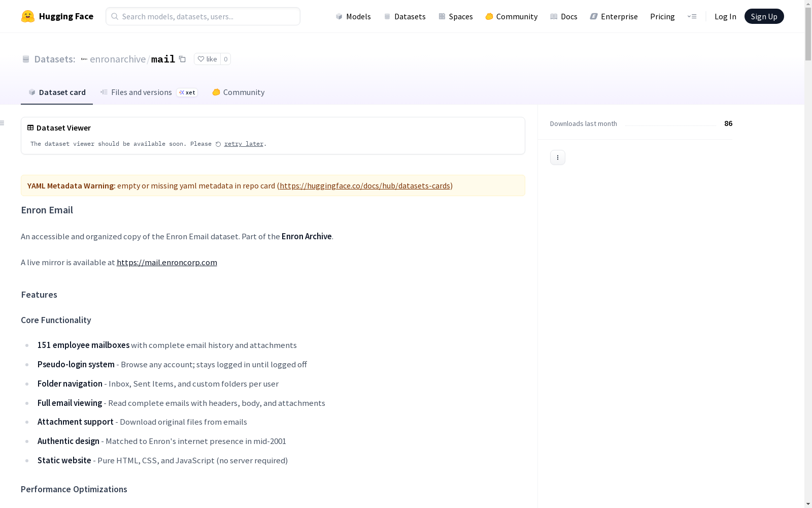Click the like count number
812x508 pixels.
coord(226,59)
